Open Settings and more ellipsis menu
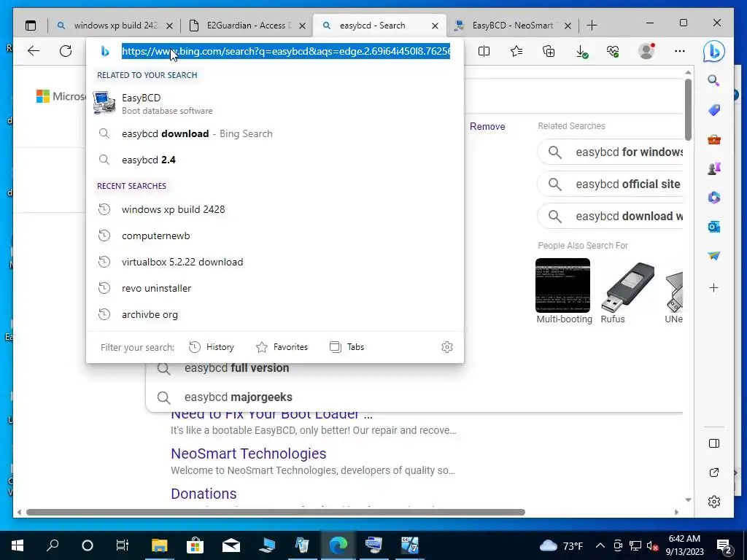Screen dimensions: 747x560 (x=680, y=51)
